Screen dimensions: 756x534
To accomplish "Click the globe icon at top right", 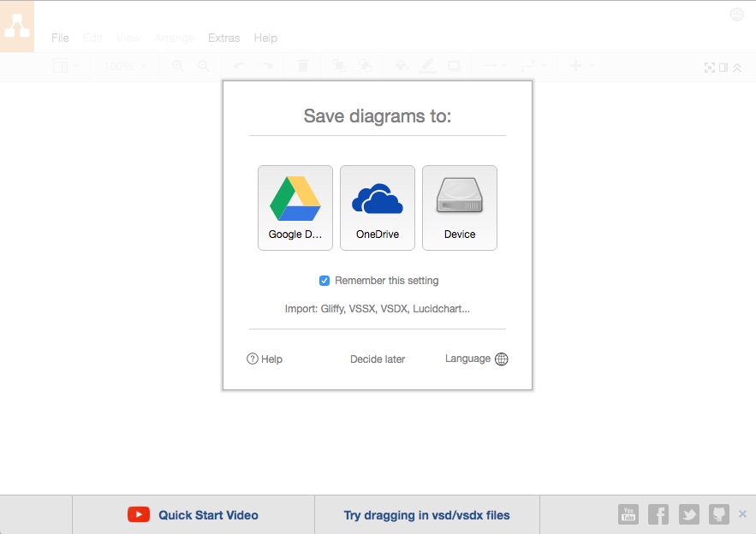I will click(x=736, y=15).
